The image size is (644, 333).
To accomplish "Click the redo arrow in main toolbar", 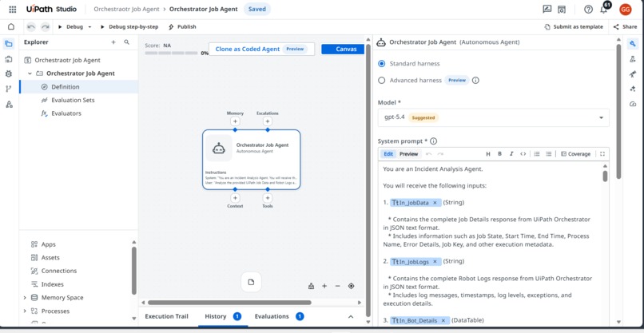I will 45,26.
